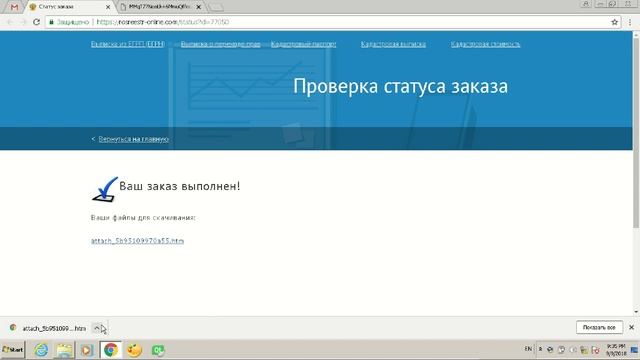Screen dimensions: 640x360
Task: Click the EN language indicator
Action: [528, 349]
